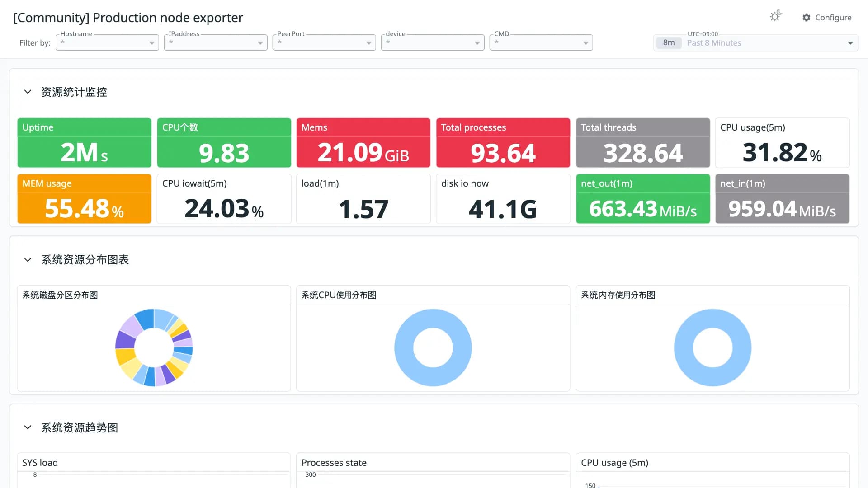Click the 系统资源趋势图 group heading text
Viewport: 868px width, 488px height.
(80, 427)
